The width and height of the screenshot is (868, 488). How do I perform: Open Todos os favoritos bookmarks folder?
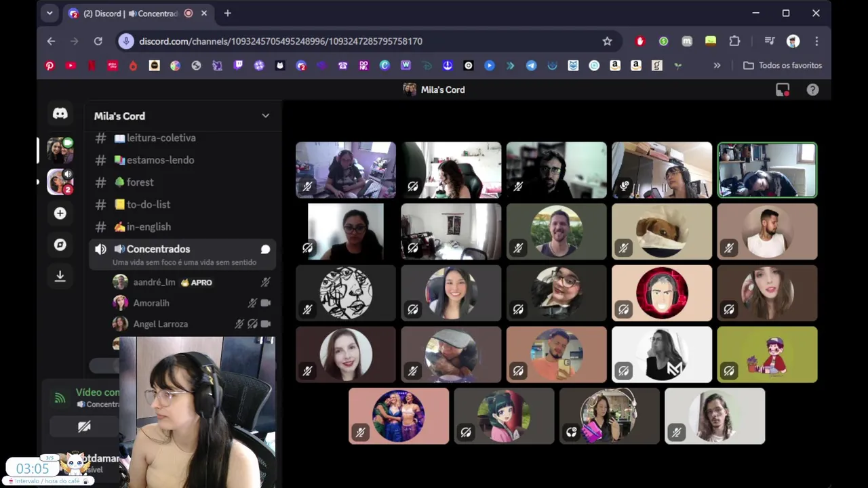coord(783,66)
